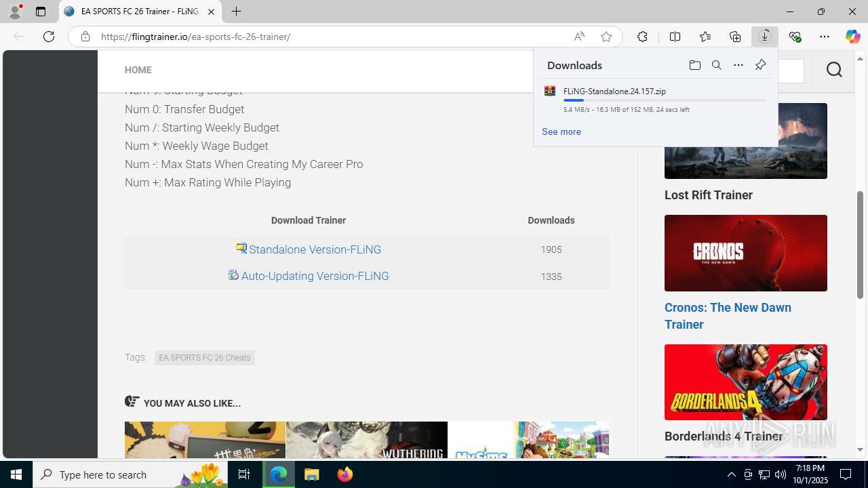Select Num *: Weekly Wage Budget text
This screenshot has height=488, width=868.
pyautogui.click(x=197, y=146)
